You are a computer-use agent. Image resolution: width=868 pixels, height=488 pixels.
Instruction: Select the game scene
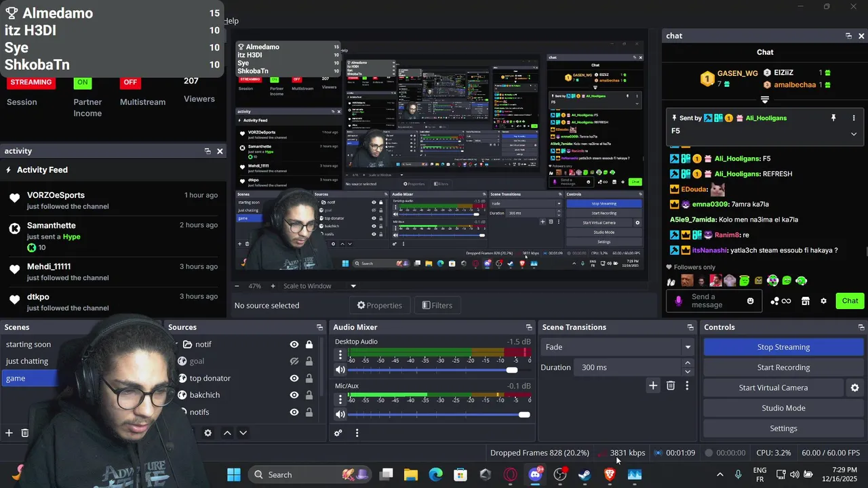point(30,378)
